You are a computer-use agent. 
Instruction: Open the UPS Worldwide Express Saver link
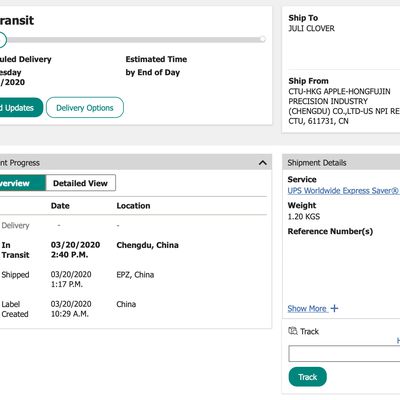click(x=343, y=191)
